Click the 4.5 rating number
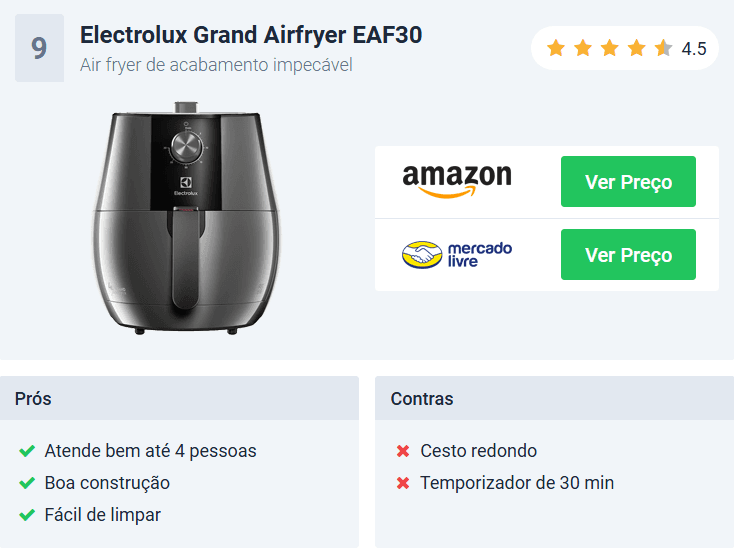Viewport: 734px width, 548px height. pos(694,49)
